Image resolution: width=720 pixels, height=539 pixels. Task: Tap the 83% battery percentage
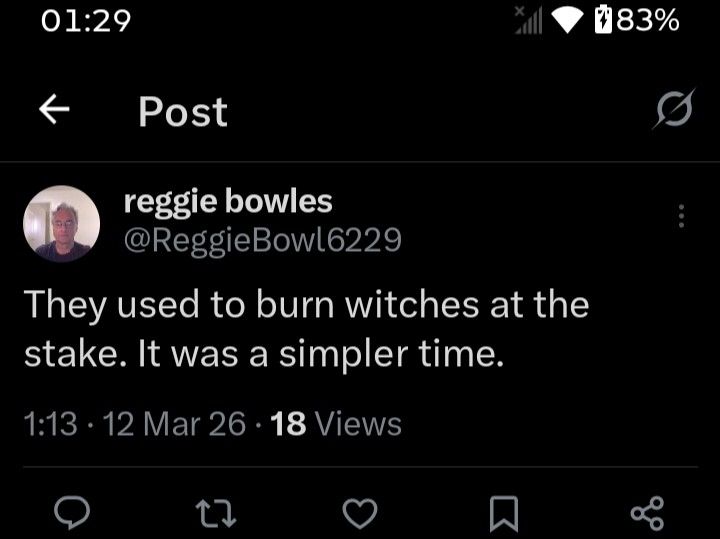(x=648, y=20)
